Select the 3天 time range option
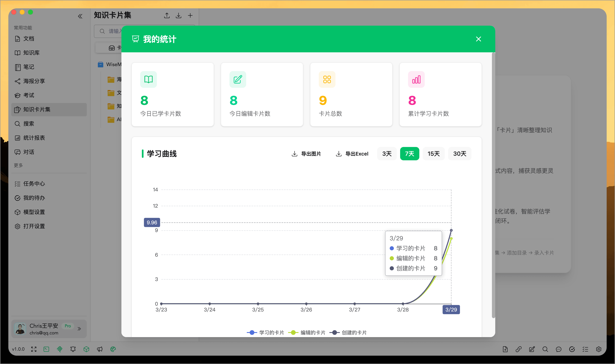Image resolution: width=615 pixels, height=364 pixels. 387,154
